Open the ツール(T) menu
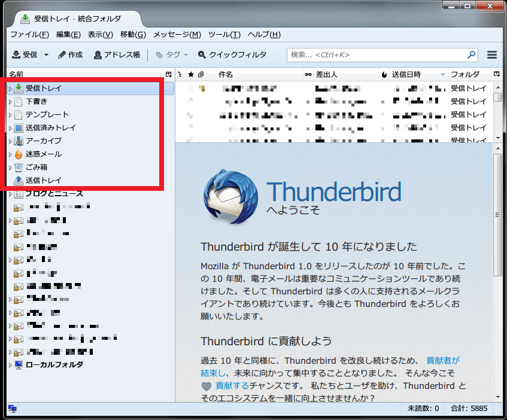This screenshot has width=507, height=420. coord(224,35)
